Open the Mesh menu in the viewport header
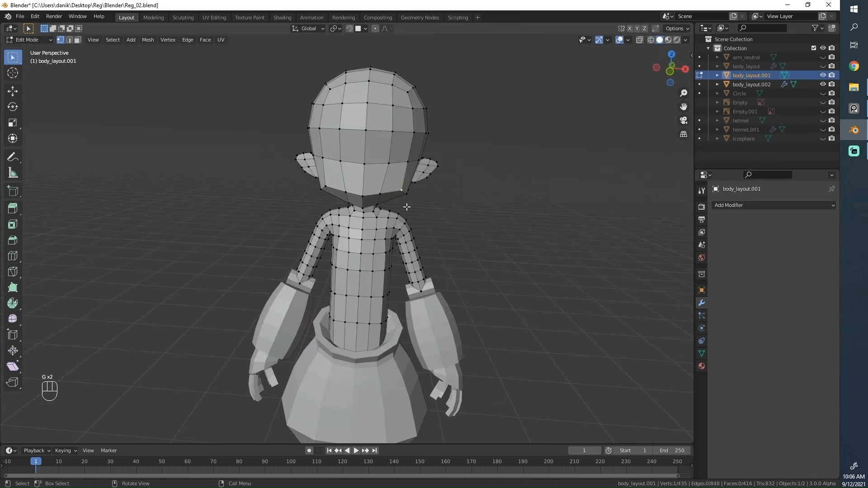This screenshot has width=868, height=488. coord(148,40)
